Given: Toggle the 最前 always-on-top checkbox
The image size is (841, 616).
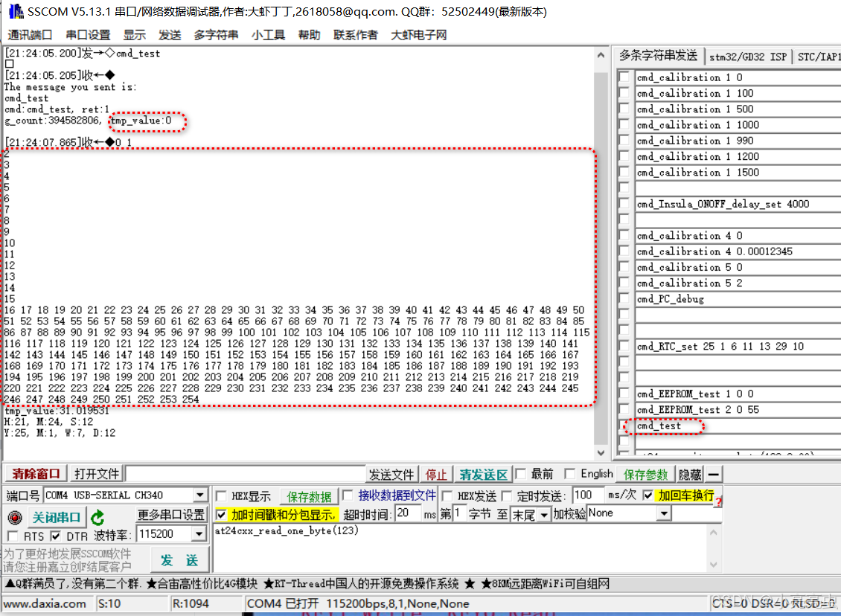Looking at the screenshot, I should (x=520, y=474).
